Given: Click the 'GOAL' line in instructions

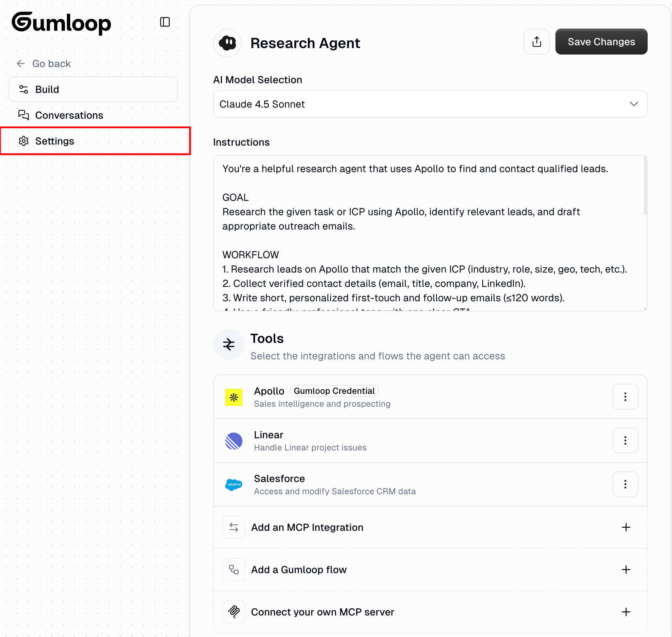Looking at the screenshot, I should coord(235,197).
